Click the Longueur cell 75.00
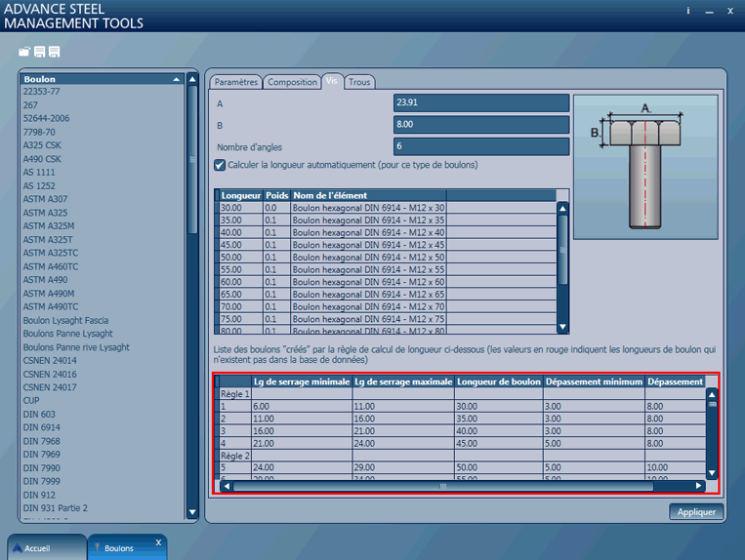Viewport: 745px width, 560px height. (x=241, y=319)
